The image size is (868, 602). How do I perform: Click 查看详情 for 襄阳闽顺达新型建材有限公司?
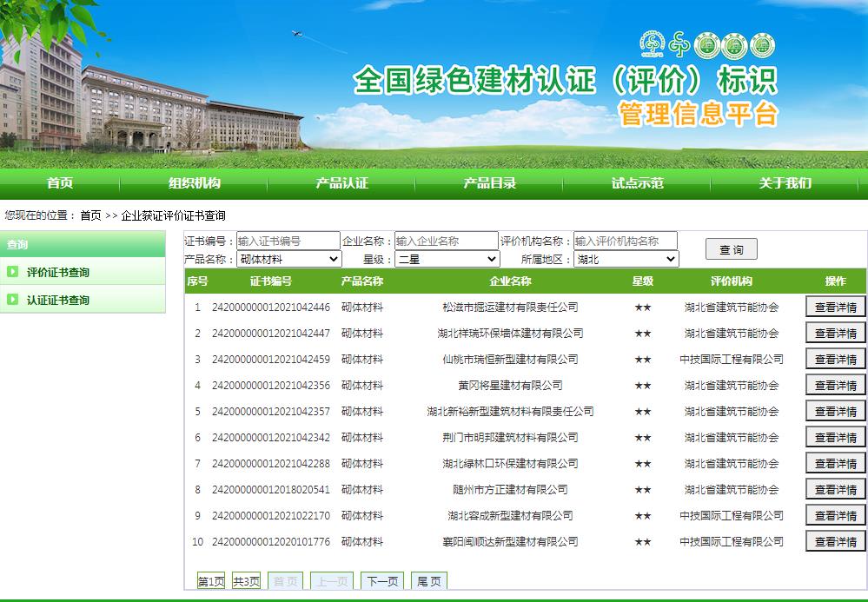point(836,541)
